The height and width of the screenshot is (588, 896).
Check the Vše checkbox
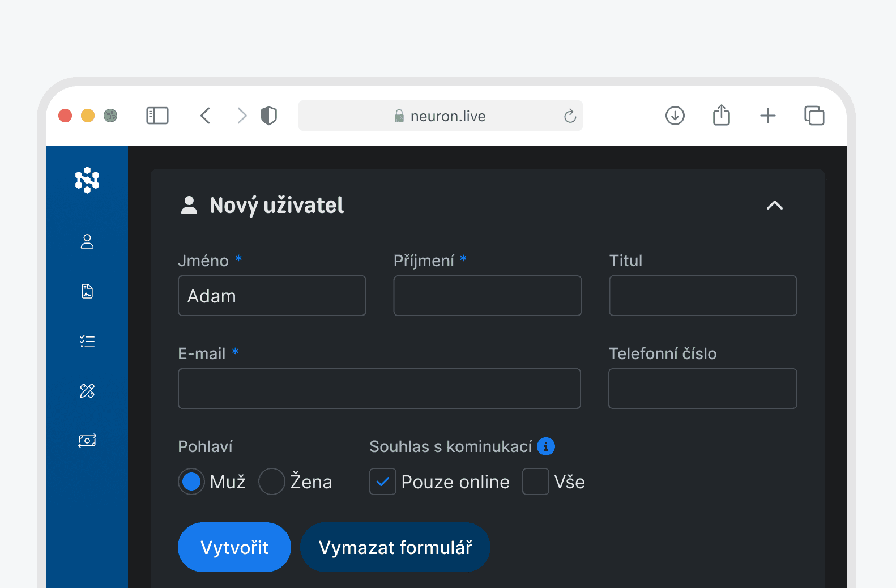[x=535, y=482]
